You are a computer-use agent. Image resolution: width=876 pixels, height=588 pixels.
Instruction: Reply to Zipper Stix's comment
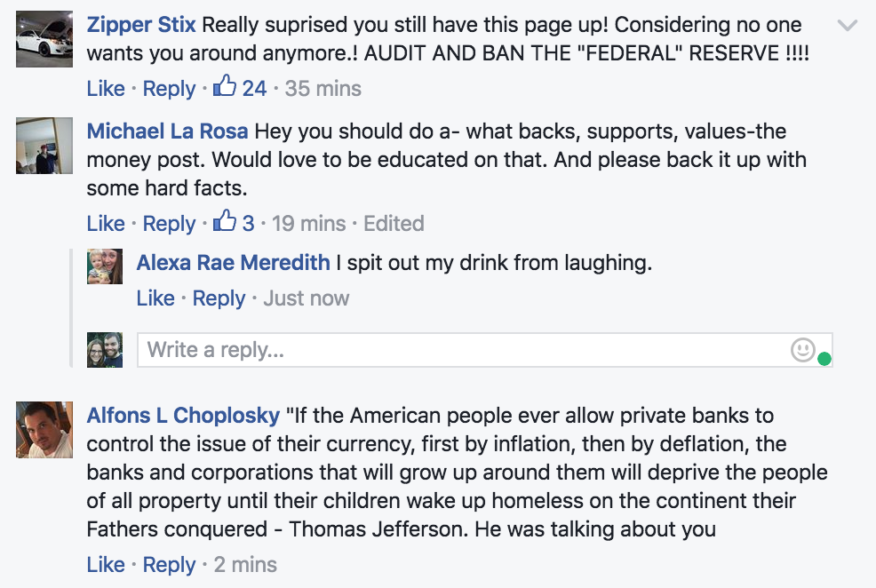(x=169, y=89)
